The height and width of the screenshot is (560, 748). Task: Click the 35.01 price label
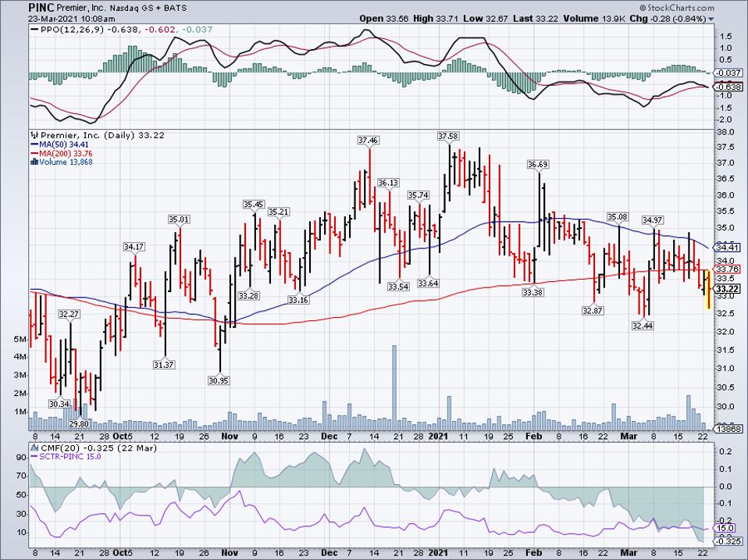pyautogui.click(x=179, y=220)
